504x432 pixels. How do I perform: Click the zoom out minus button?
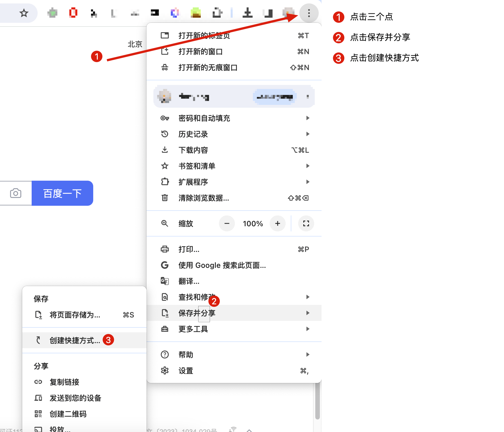pyautogui.click(x=227, y=224)
